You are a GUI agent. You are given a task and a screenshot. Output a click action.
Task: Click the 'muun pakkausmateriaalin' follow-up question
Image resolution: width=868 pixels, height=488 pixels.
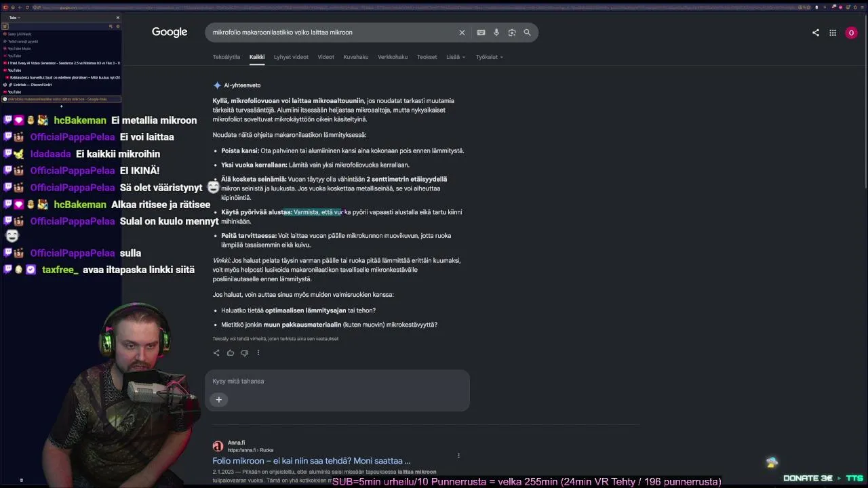(x=329, y=325)
